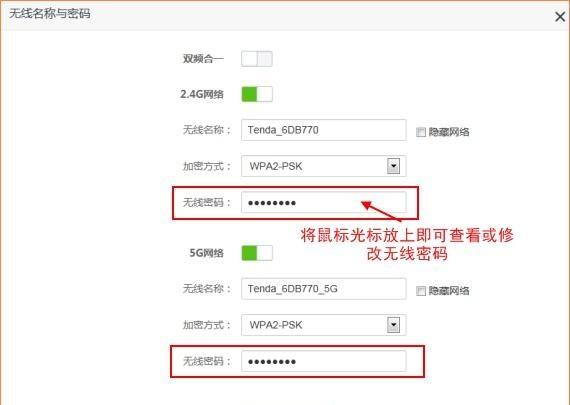Select the WPA2-PSK box under 2.4G网络

[x=324, y=166]
